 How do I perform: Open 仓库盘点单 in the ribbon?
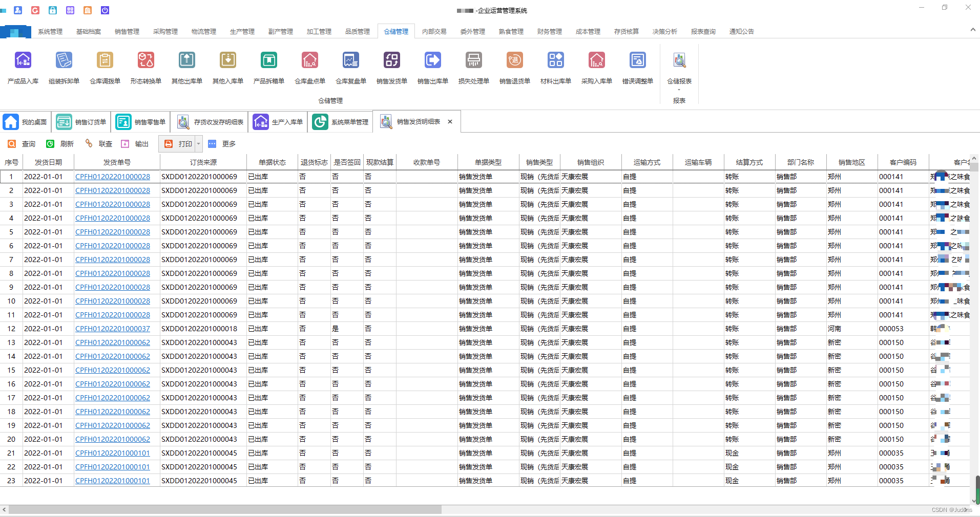tap(309, 67)
